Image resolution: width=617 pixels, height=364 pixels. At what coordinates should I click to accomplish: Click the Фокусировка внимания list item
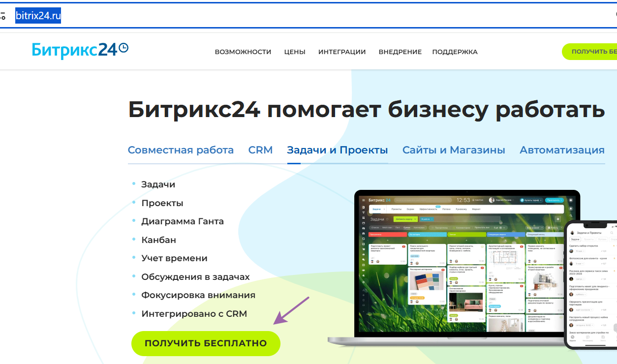(x=198, y=295)
